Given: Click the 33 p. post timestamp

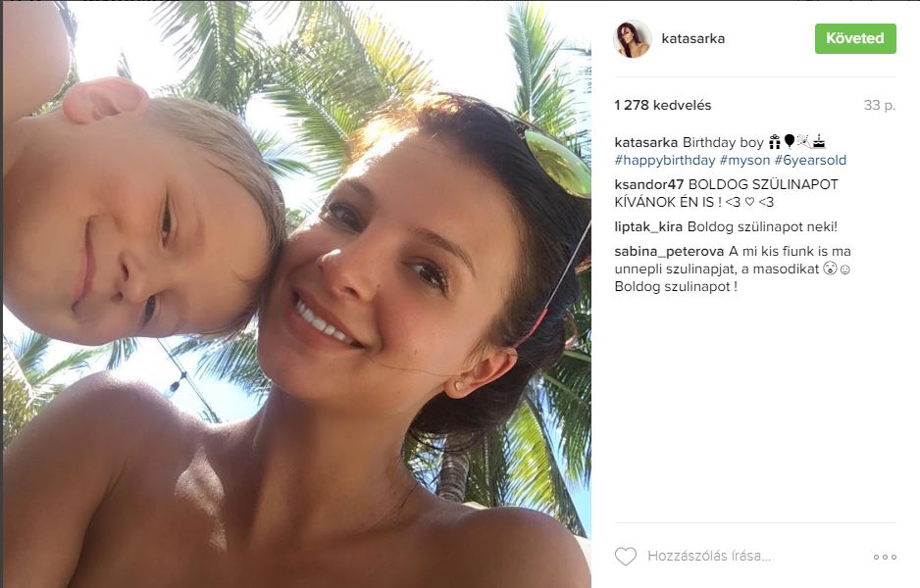Looking at the screenshot, I should click(880, 106).
